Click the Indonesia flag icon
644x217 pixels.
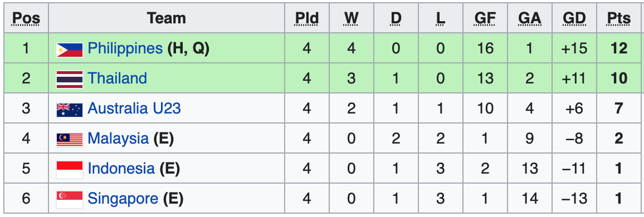point(70,169)
